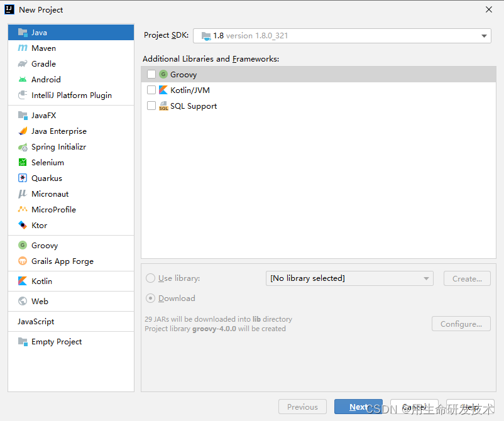Viewport: 504px width, 421px height.
Task: Select the Download radio button
Action: (150, 298)
